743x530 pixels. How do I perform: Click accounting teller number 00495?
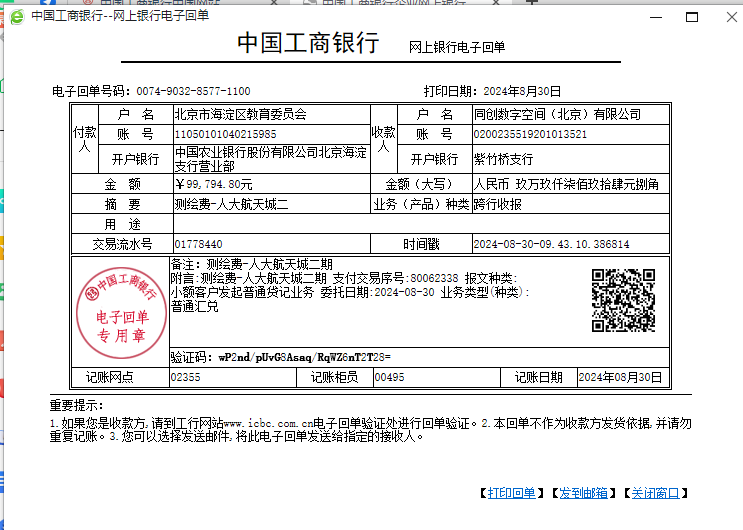pos(390,377)
